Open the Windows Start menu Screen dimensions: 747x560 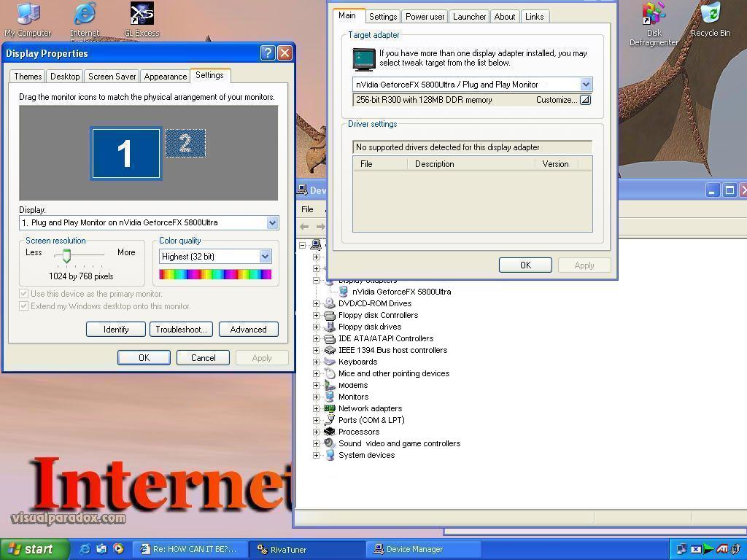[x=34, y=550]
